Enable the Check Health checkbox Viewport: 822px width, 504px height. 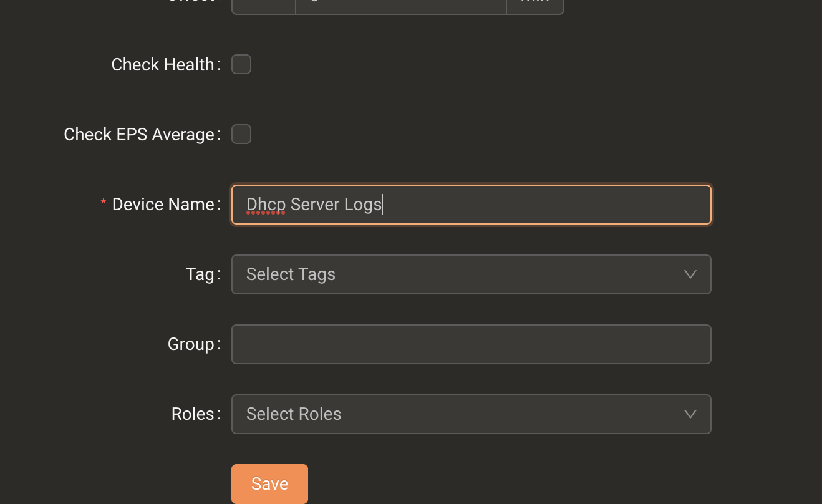click(241, 64)
